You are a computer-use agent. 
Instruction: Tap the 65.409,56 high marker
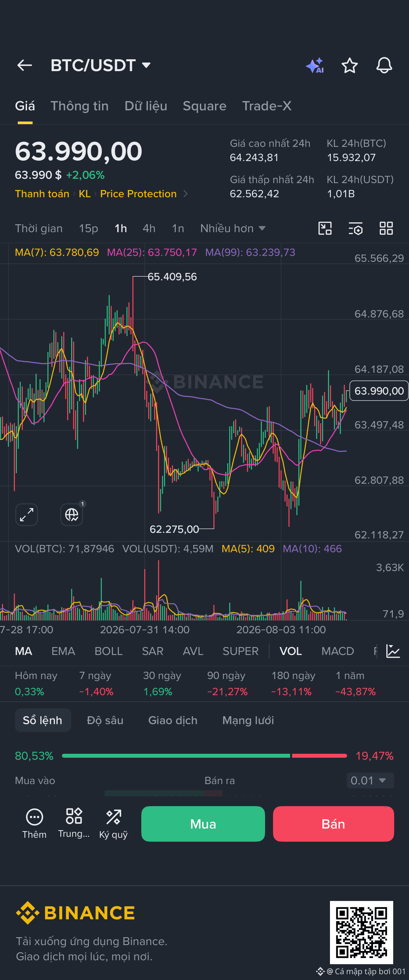[x=172, y=277]
